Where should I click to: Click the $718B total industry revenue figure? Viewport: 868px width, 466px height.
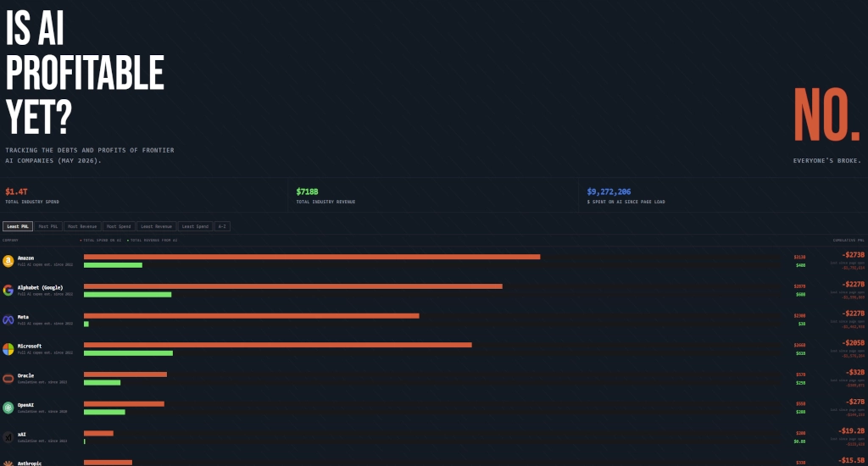307,191
